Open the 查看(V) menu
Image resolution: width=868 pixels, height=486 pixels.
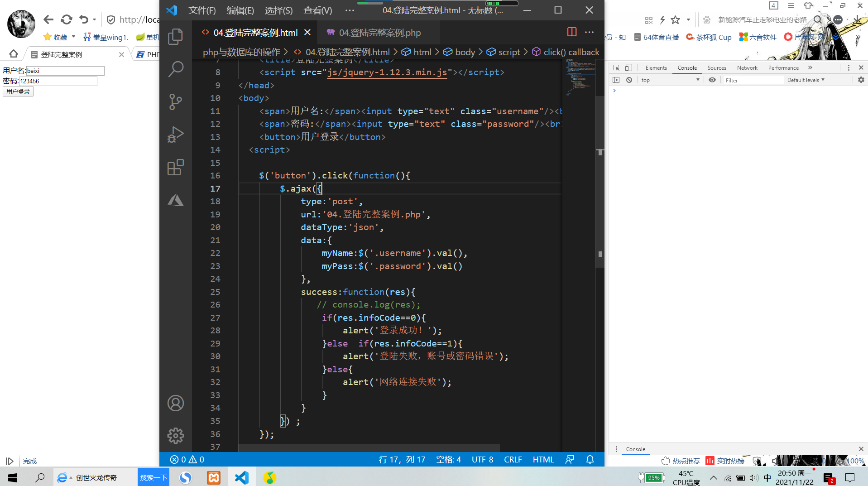(317, 10)
